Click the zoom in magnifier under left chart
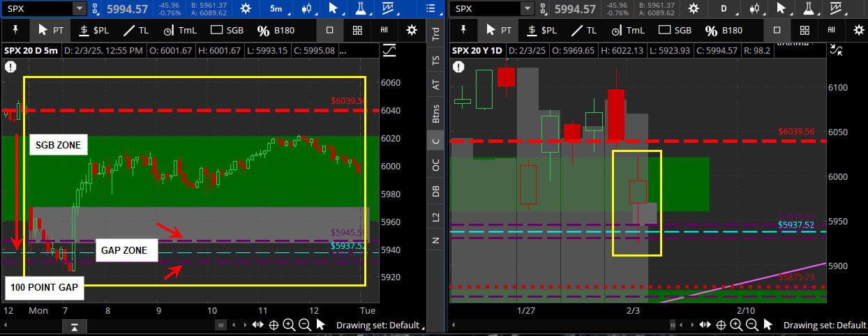This screenshot has width=868, height=336. point(289,325)
